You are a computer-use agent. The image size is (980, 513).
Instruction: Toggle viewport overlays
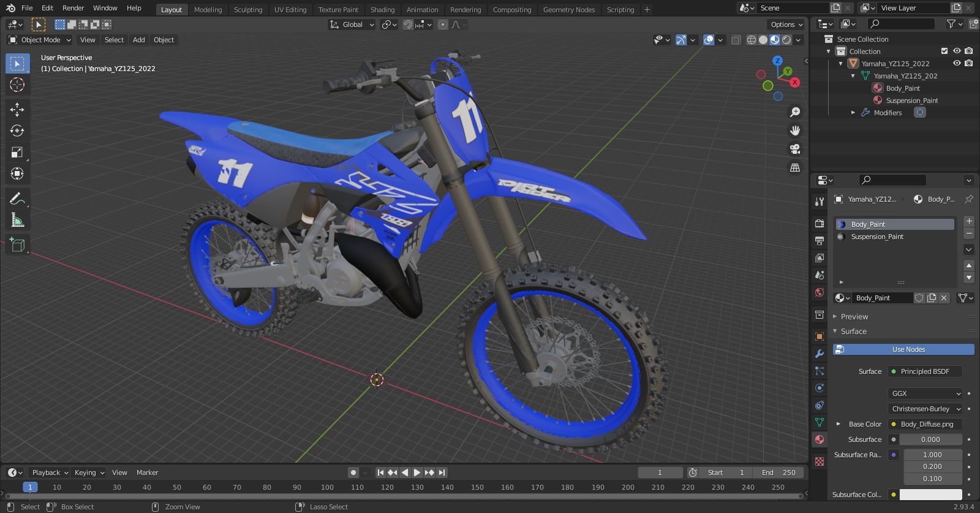(x=709, y=40)
